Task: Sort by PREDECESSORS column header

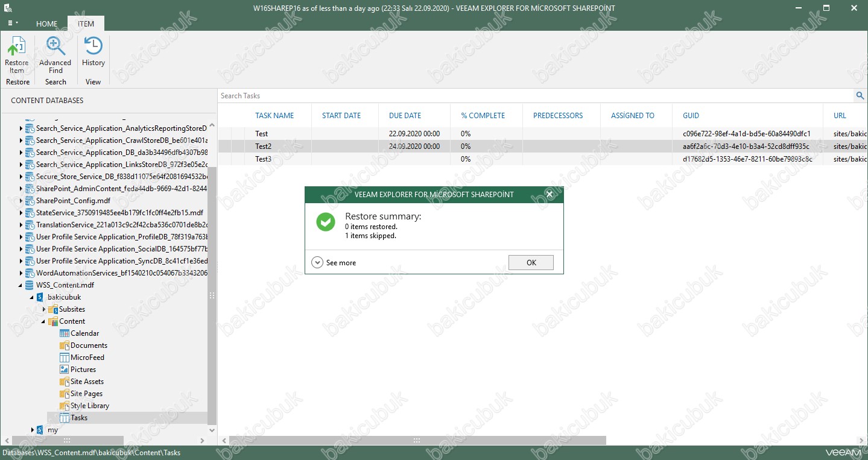Action: point(558,115)
